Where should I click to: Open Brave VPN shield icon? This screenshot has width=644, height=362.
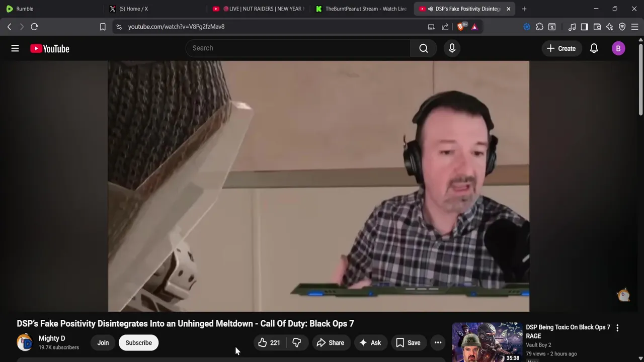pos(622,27)
